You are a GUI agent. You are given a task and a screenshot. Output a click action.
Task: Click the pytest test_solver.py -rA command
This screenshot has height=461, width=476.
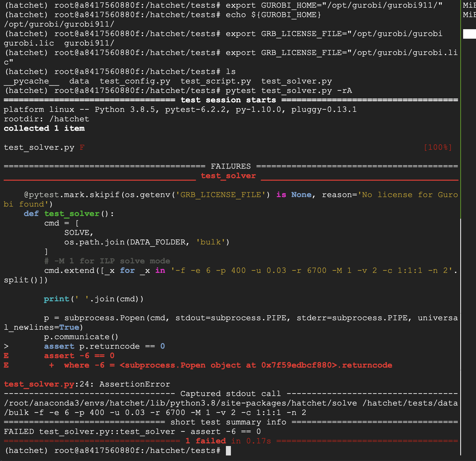click(x=289, y=91)
